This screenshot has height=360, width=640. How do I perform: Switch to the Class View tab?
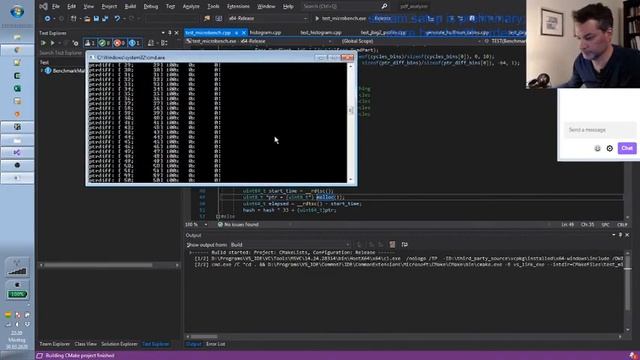click(x=86, y=344)
